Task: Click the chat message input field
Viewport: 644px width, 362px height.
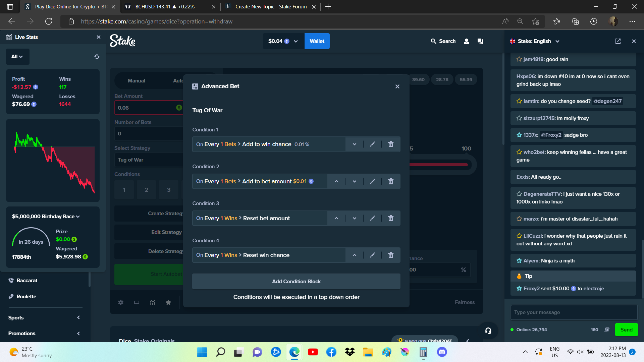Action: coord(574,312)
